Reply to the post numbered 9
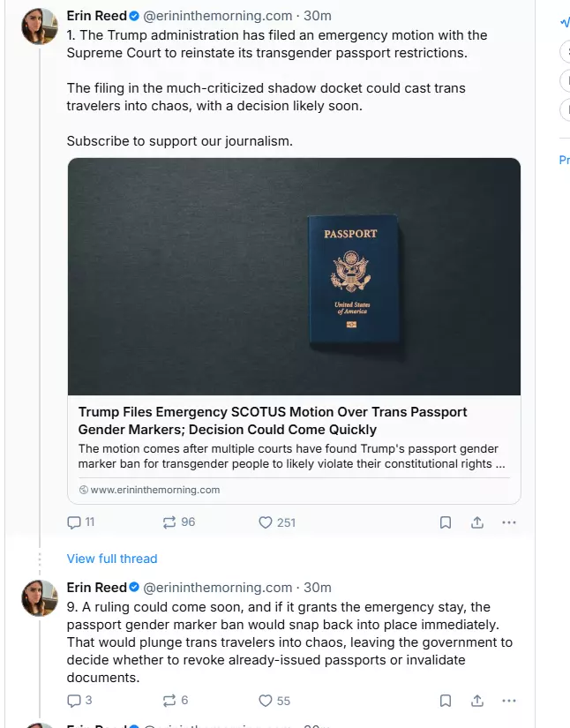The width and height of the screenshot is (570, 728). (x=75, y=701)
